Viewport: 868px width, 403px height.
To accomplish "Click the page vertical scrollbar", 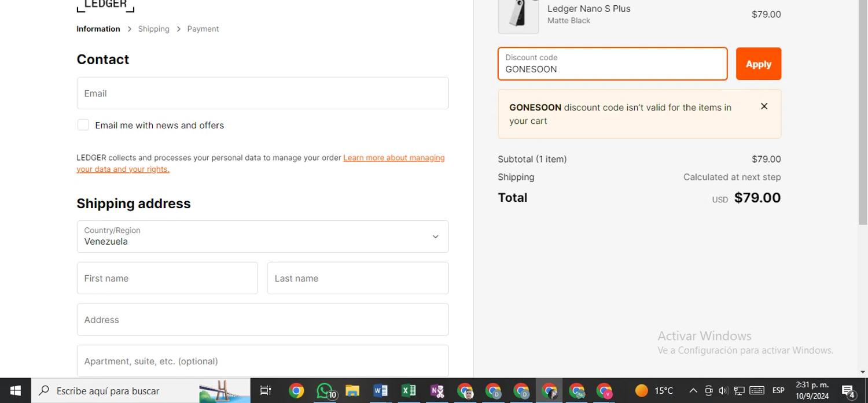I will pos(863,112).
